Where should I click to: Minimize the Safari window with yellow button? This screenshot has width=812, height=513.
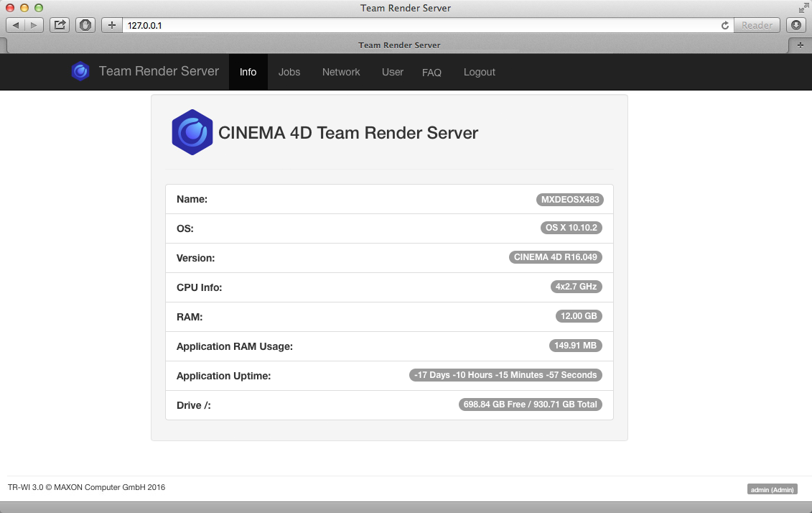24,8
